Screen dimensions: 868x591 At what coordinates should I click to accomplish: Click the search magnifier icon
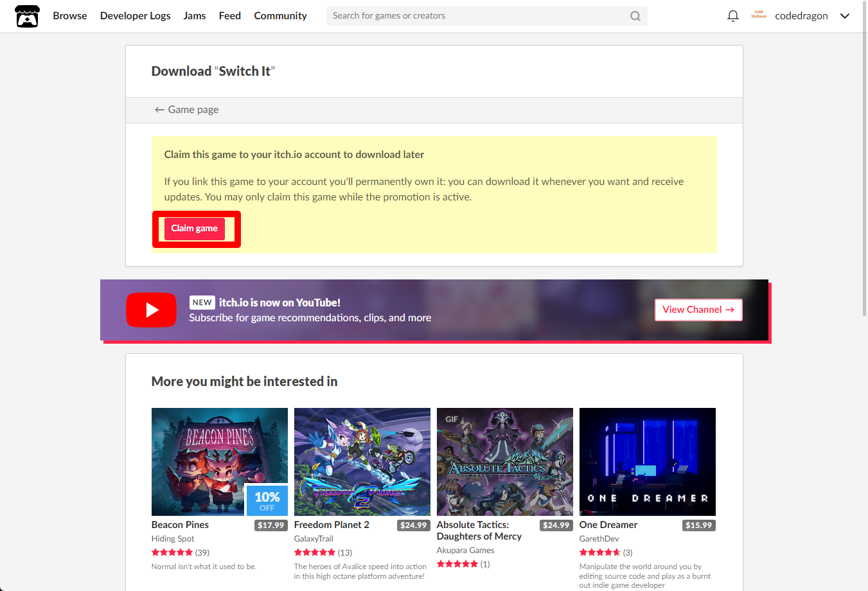635,16
